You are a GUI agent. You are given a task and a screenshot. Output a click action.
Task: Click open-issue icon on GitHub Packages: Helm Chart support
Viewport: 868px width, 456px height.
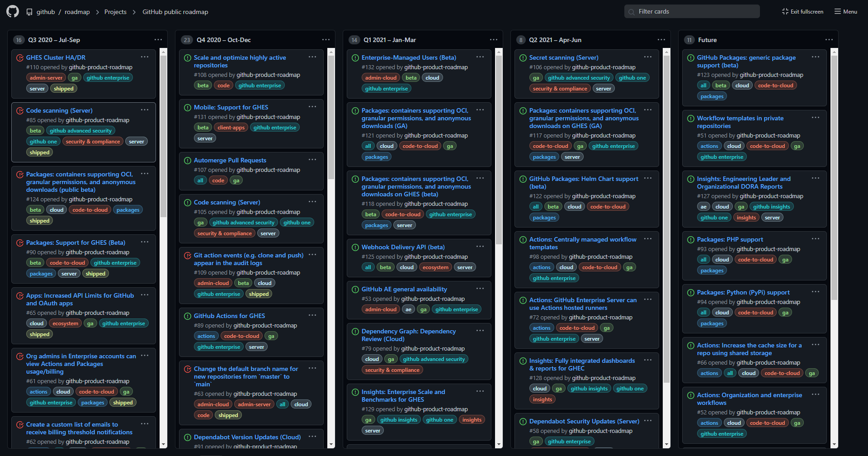click(x=523, y=179)
